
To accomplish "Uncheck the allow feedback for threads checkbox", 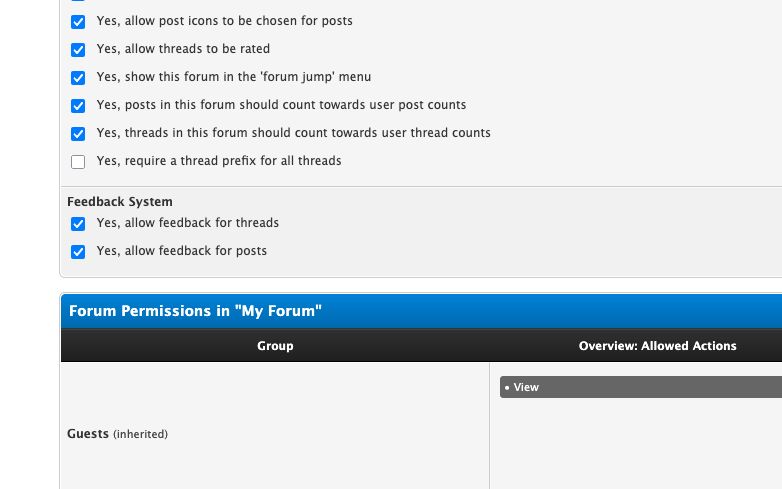I will pos(78,223).
